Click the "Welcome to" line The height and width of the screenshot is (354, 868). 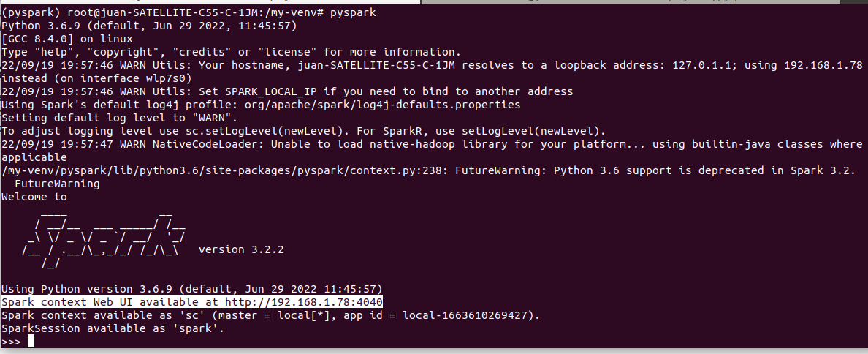34,197
